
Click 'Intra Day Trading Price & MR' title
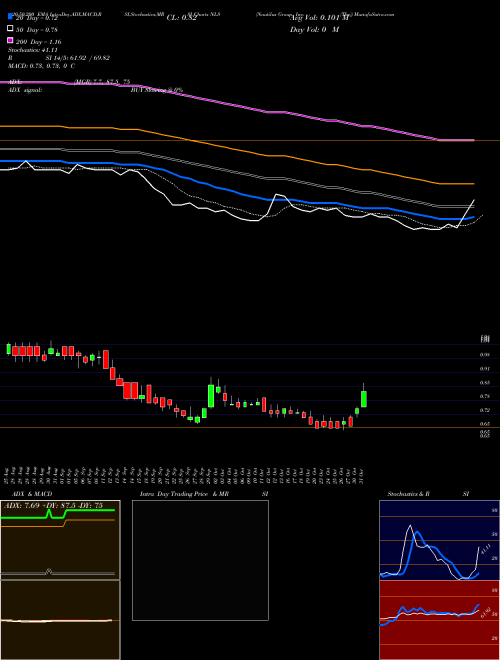pyautogui.click(x=184, y=494)
